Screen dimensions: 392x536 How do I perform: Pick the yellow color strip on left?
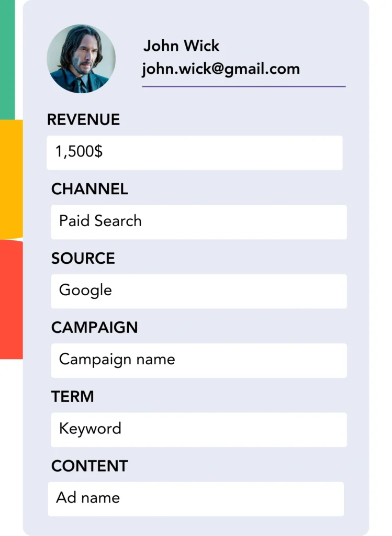(x=11, y=178)
